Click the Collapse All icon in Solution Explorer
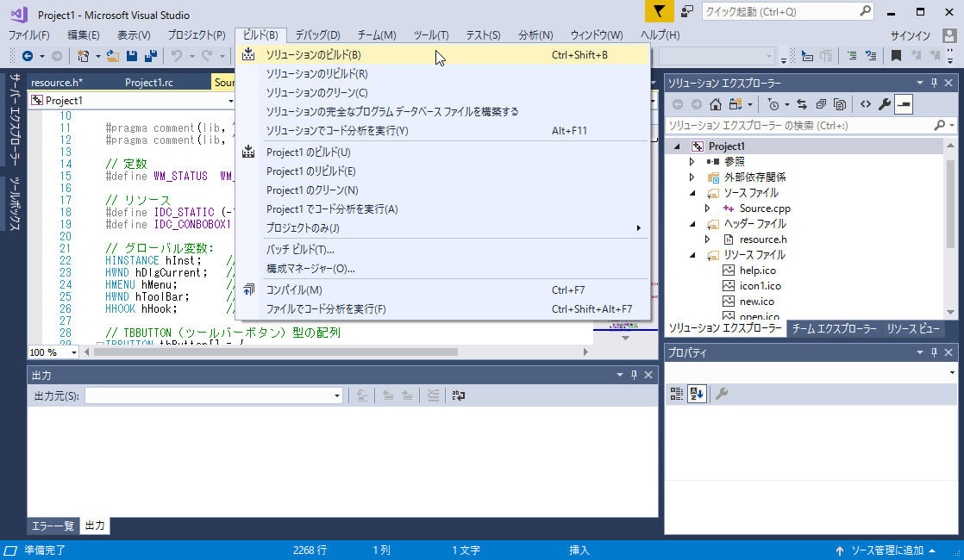The width and height of the screenshot is (964, 560). pos(821,104)
